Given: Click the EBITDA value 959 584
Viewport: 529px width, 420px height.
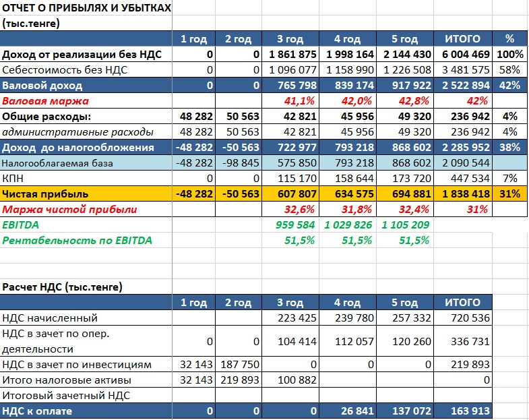Looking at the screenshot, I should point(291,225).
